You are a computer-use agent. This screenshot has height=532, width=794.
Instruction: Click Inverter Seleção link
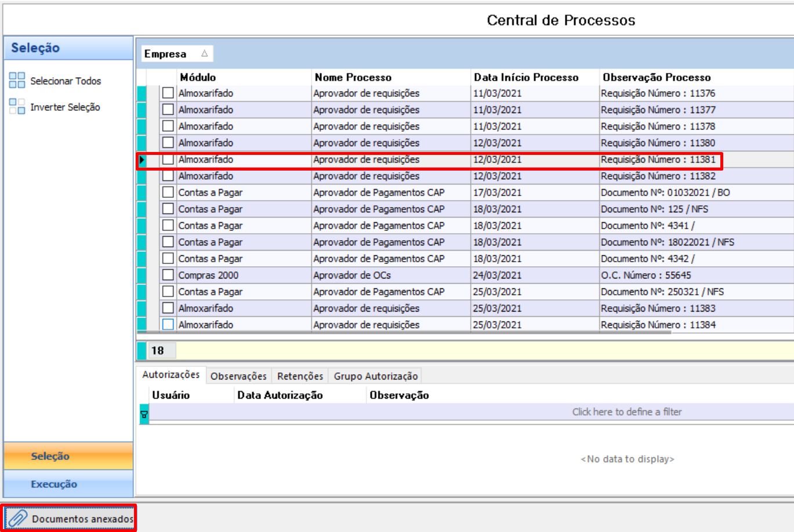click(x=65, y=107)
